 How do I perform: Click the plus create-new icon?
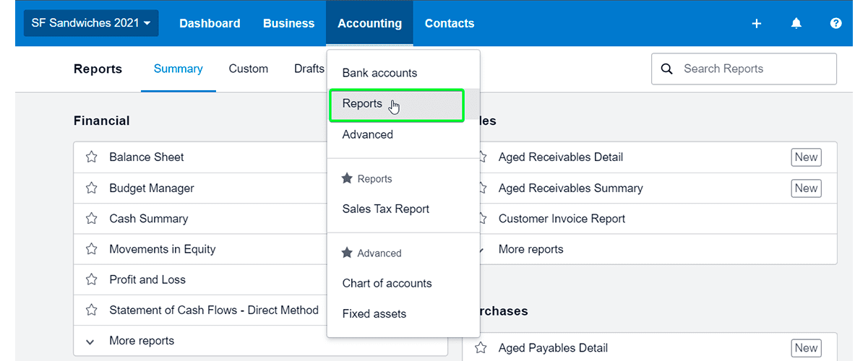[x=757, y=23]
